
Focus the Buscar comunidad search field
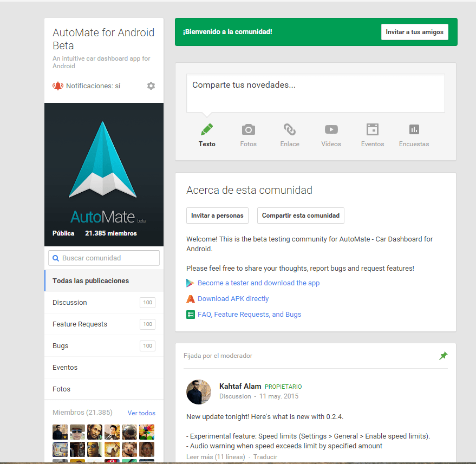coord(104,258)
